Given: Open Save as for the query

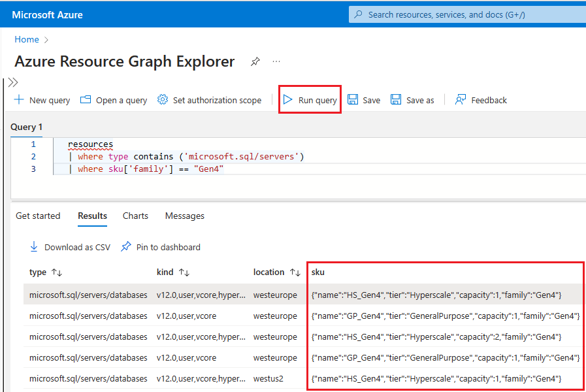Looking at the screenshot, I should (x=412, y=99).
